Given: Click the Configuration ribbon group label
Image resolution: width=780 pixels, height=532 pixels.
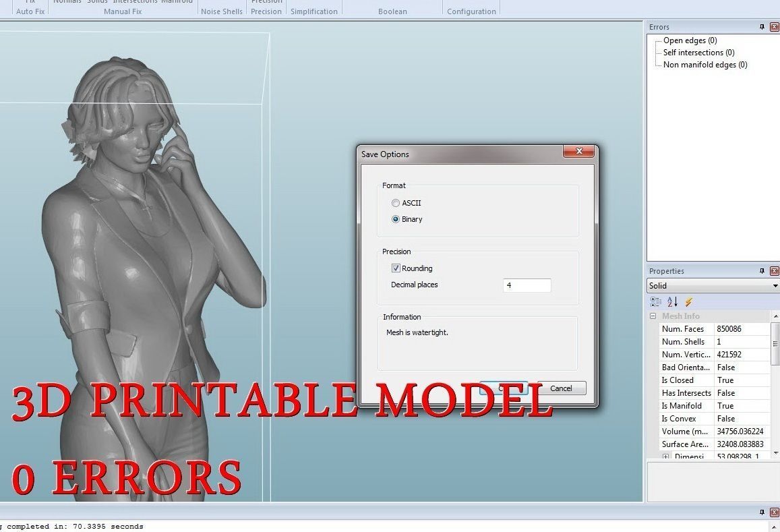Looking at the screenshot, I should (x=472, y=11).
